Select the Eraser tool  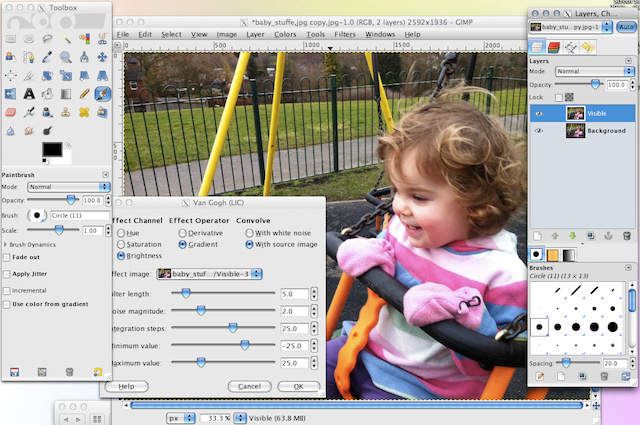(x=10, y=111)
